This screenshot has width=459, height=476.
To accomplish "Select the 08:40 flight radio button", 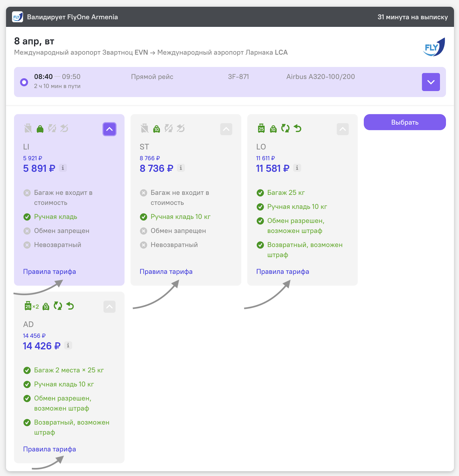I will (24, 82).
